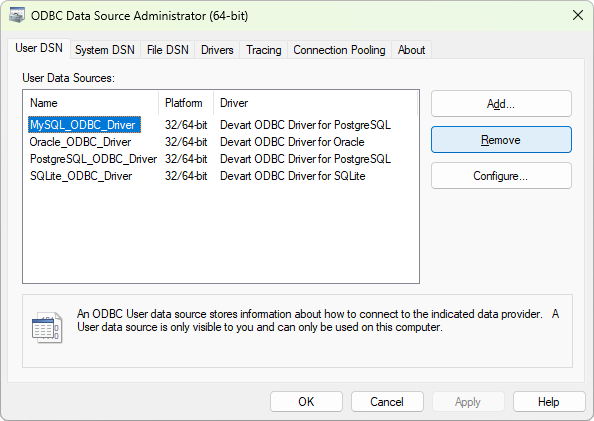594x421 pixels.
Task: Click the ODBC Administrator title bar icon
Action: [17, 16]
